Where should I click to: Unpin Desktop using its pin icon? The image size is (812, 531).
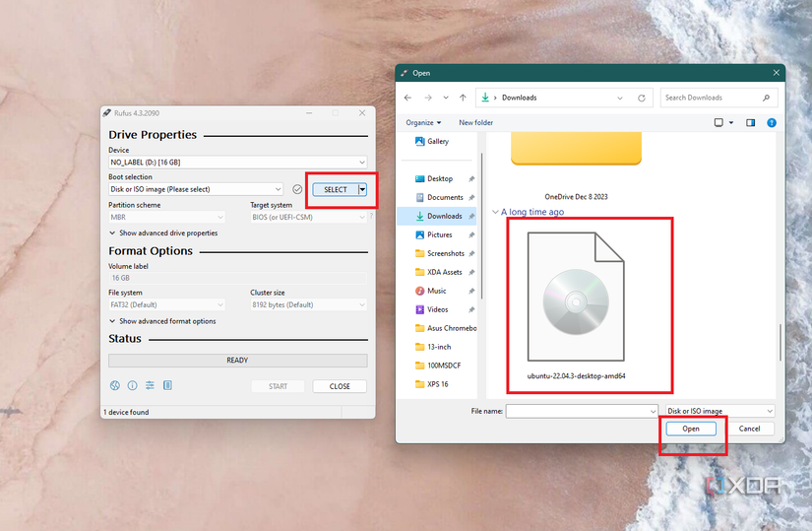point(471,179)
